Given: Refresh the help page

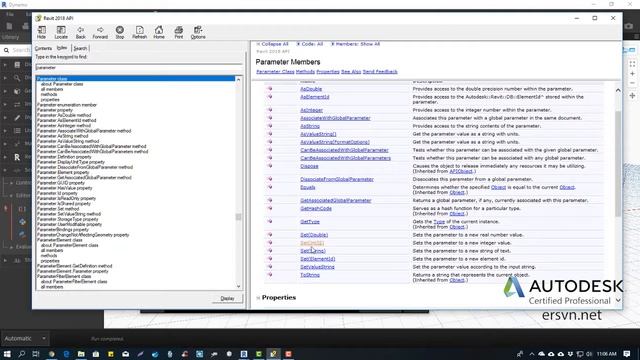Looking at the screenshot, I should tap(139, 32).
